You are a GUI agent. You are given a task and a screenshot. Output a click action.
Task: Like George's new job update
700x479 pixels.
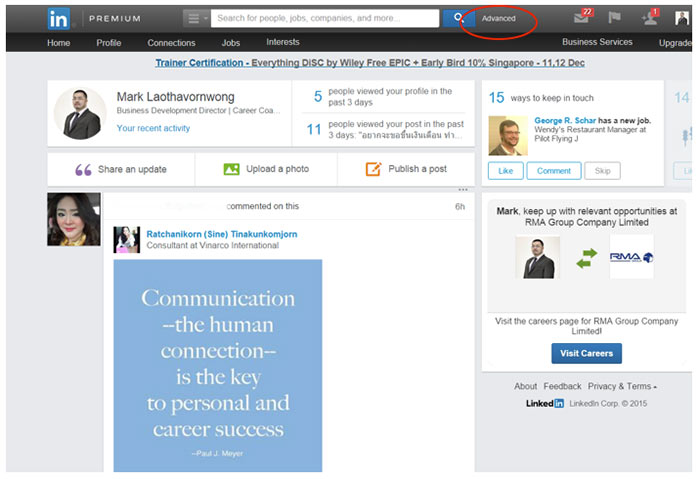pos(505,171)
